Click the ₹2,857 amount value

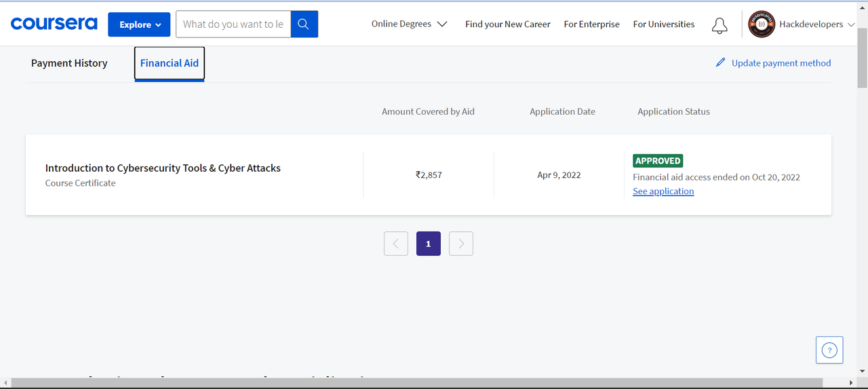click(429, 175)
